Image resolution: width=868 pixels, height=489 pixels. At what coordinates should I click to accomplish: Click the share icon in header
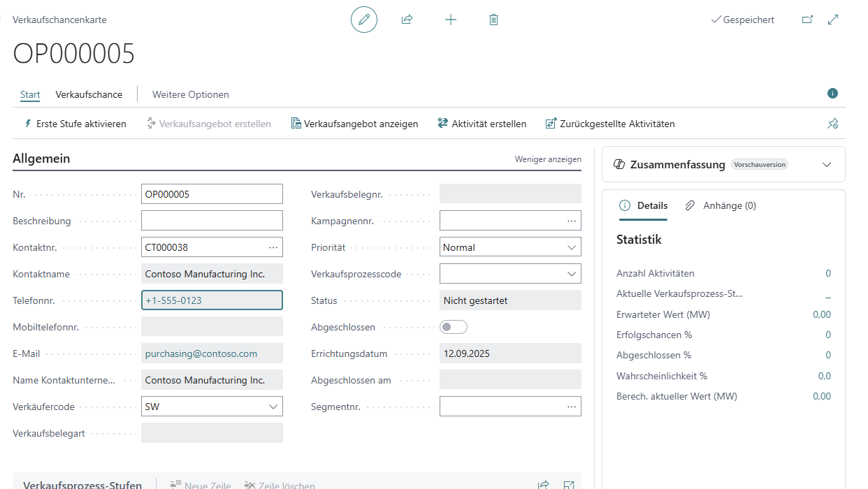[x=407, y=20]
